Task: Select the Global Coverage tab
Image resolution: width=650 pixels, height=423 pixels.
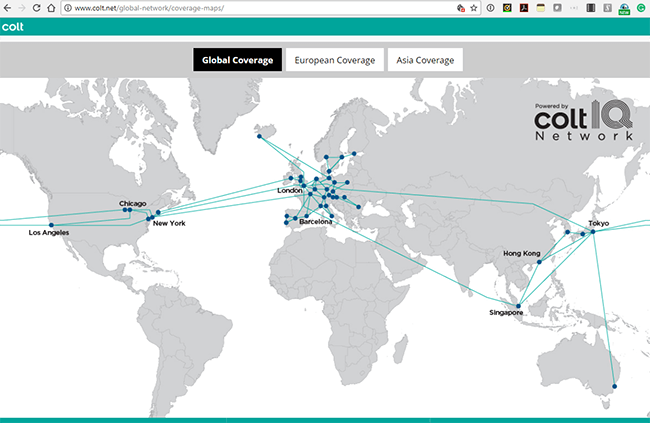Action: point(237,60)
